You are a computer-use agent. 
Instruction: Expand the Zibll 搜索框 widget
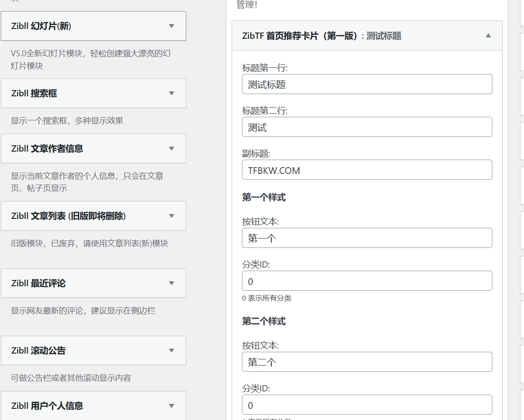[172, 93]
